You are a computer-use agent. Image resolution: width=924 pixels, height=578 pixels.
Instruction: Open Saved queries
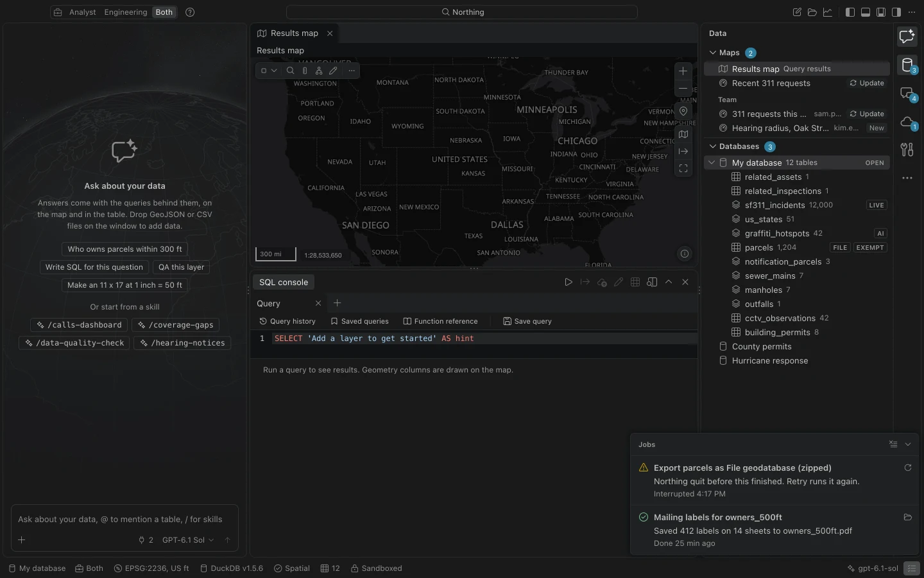(x=359, y=321)
